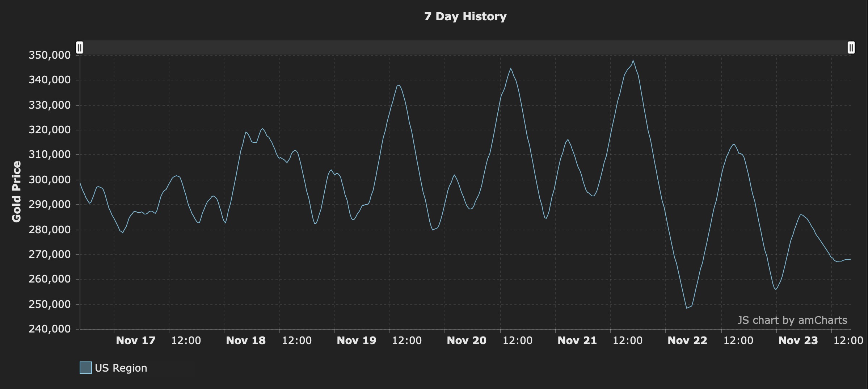Screen dimensions: 868x389
Task: Click the Nov 22 date label
Action: pos(687,340)
